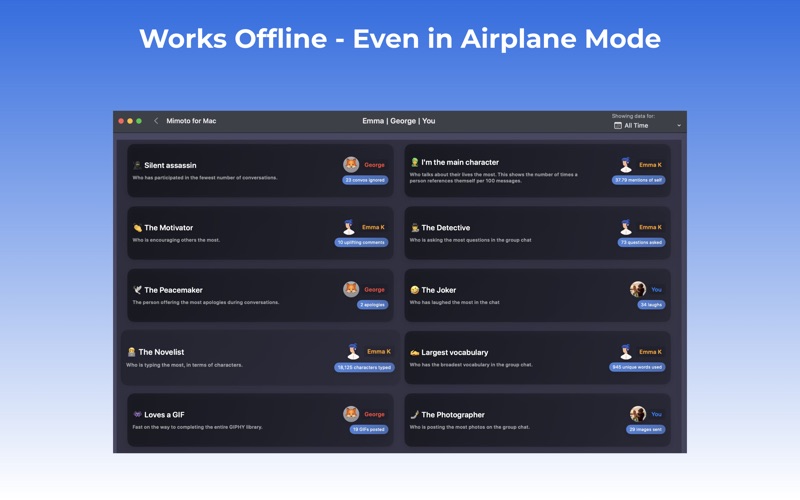This screenshot has width=800, height=500.
Task: Click the Largest vocabulary writing hand icon
Action: click(414, 353)
